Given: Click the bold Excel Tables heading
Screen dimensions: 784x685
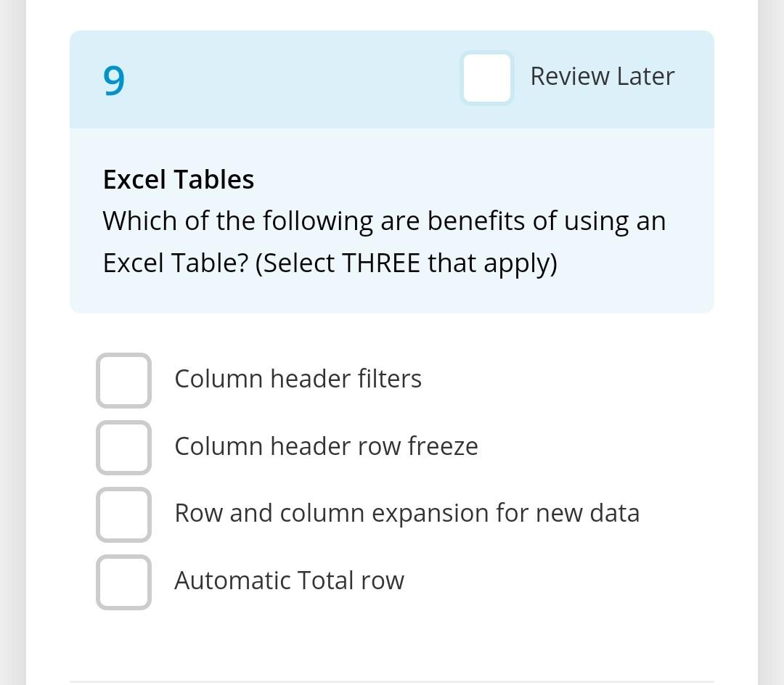Looking at the screenshot, I should [x=179, y=179].
